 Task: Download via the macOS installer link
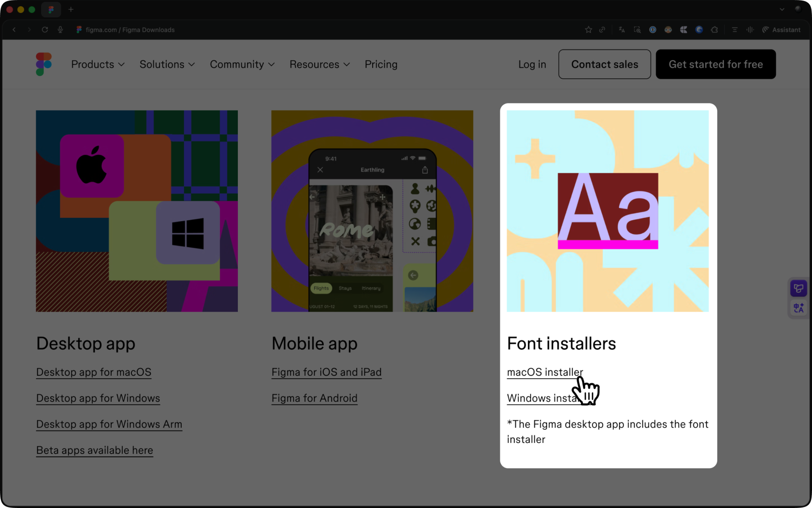click(x=544, y=372)
